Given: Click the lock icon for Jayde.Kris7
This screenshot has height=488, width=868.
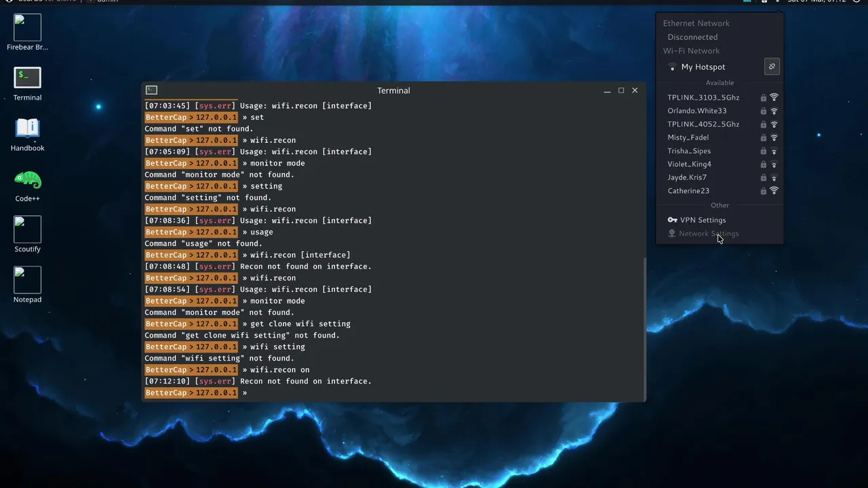Looking at the screenshot, I should click(x=764, y=178).
